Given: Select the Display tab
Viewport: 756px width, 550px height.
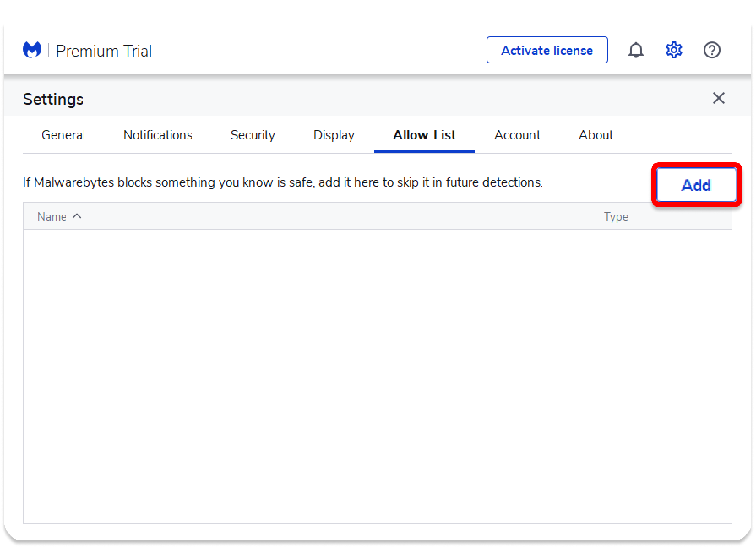Looking at the screenshot, I should 334,135.
